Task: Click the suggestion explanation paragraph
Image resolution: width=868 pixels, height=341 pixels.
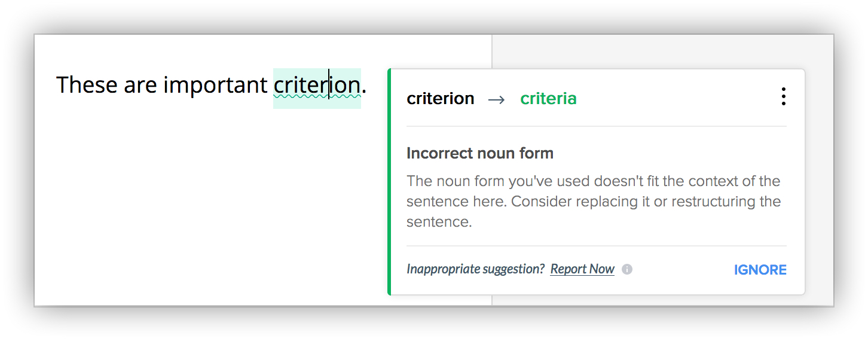Action: point(593,201)
